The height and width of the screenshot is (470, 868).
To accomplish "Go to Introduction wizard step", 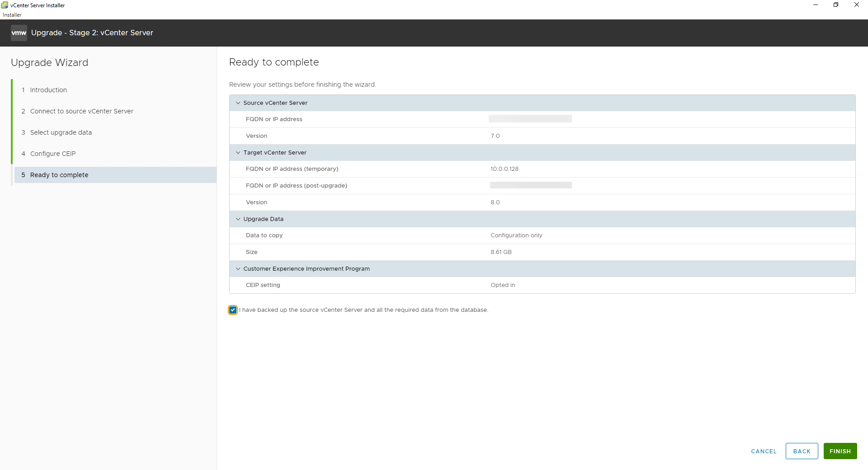I will click(48, 90).
